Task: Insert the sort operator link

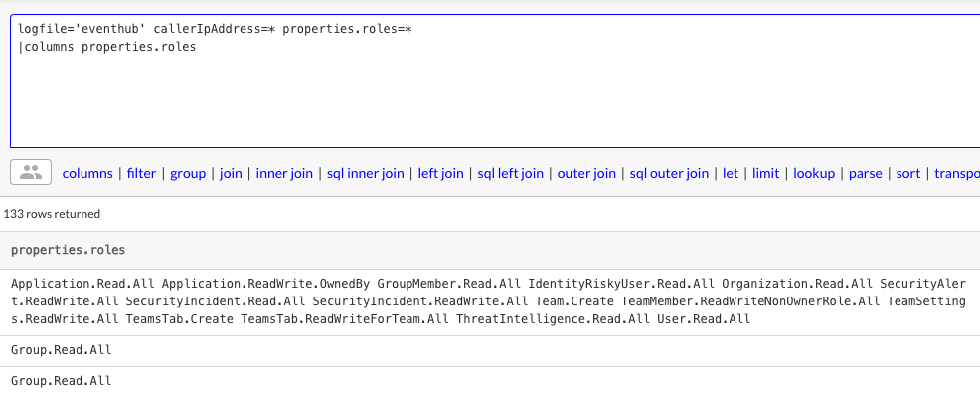Action: 908,173
